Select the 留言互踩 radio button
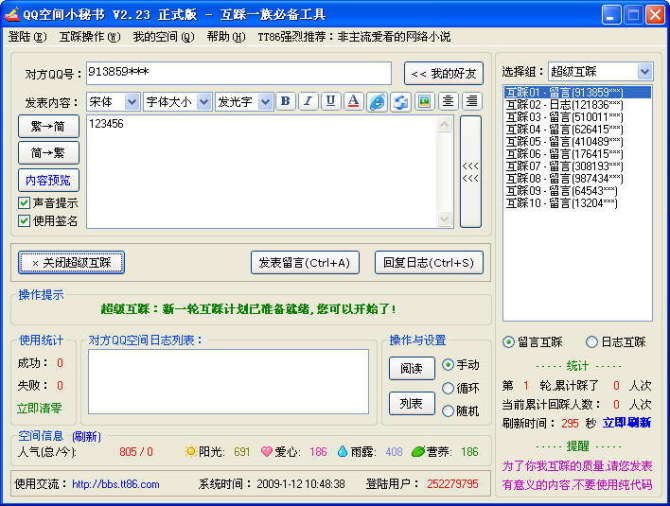 tap(508, 342)
